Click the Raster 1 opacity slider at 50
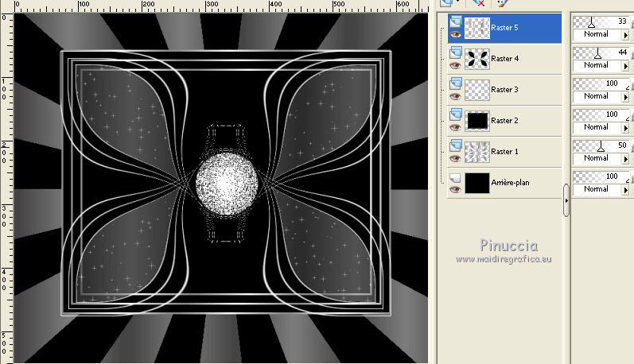634x364 pixels. tap(601, 146)
